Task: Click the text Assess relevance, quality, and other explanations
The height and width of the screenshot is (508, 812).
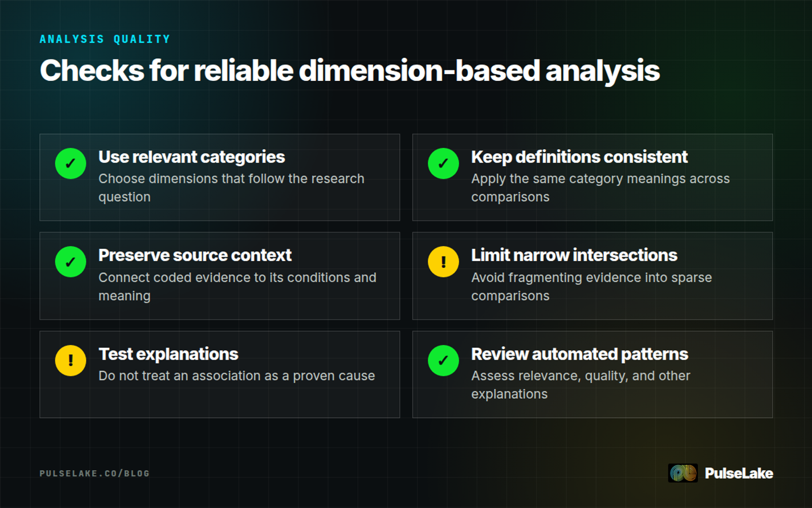Action: pyautogui.click(x=581, y=385)
